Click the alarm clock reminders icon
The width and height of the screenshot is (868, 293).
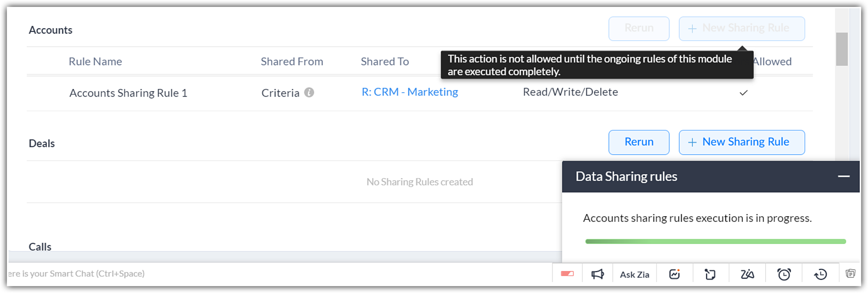click(784, 274)
